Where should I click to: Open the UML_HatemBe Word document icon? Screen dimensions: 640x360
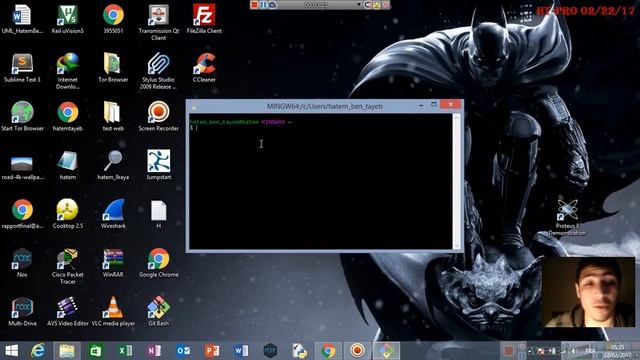[x=22, y=19]
